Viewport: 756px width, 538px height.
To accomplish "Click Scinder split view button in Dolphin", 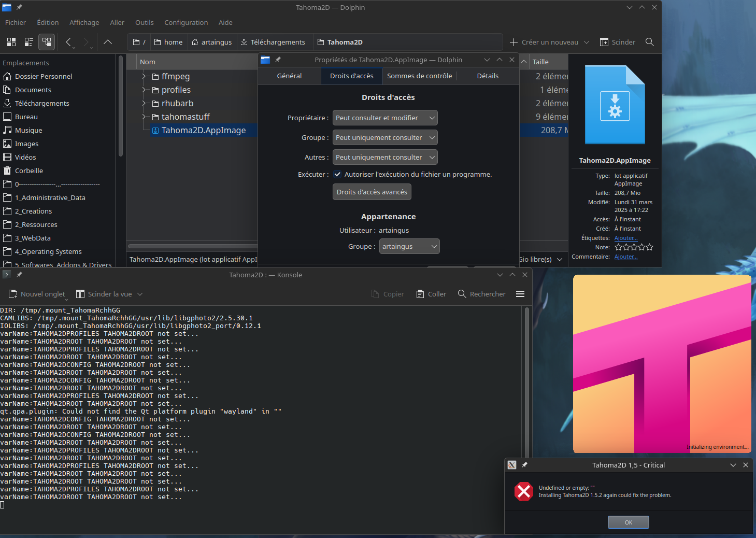I will pyautogui.click(x=617, y=42).
